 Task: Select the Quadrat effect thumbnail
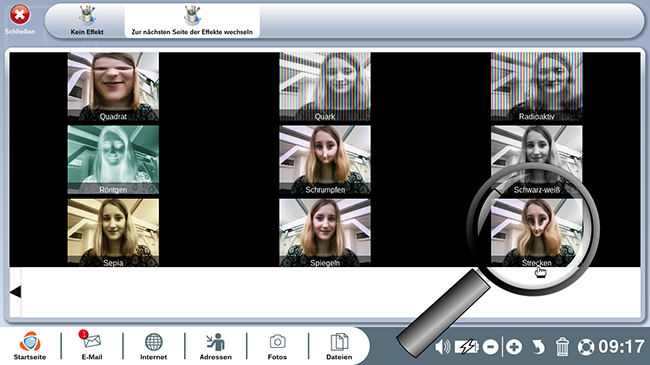113,87
